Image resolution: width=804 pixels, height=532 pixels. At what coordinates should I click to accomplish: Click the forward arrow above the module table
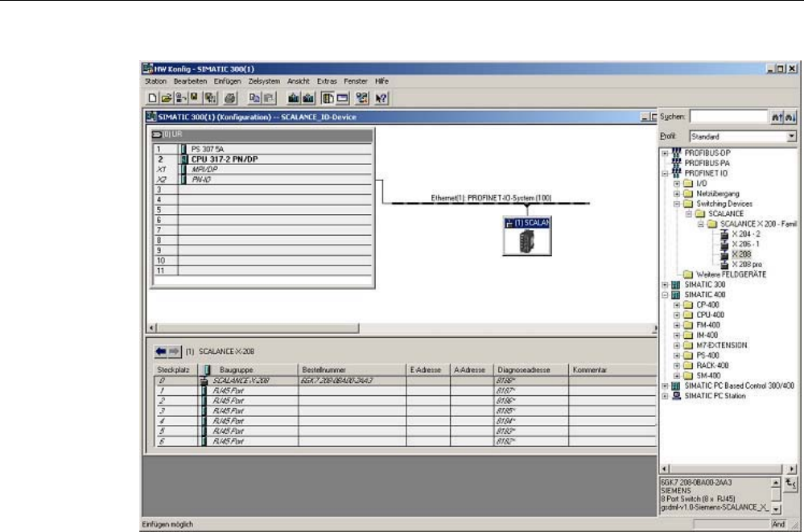click(x=175, y=352)
